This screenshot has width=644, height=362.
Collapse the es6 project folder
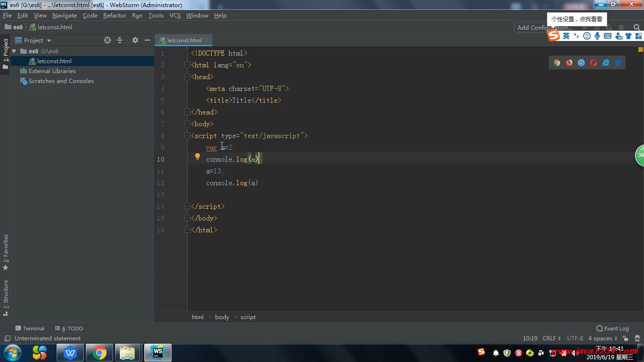14,51
